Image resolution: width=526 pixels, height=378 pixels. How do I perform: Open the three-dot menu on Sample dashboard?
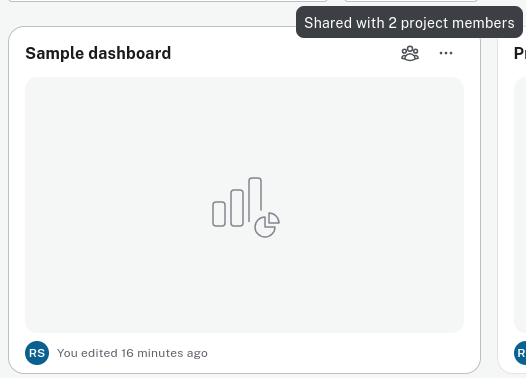(446, 53)
